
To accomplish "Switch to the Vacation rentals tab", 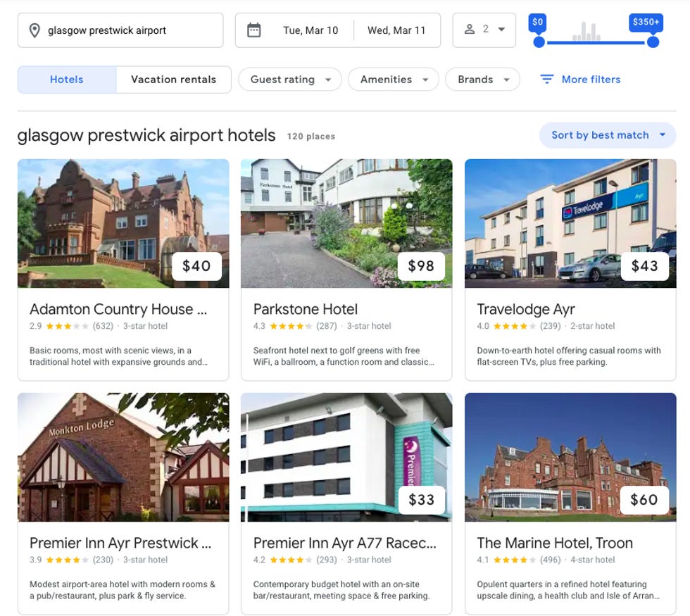I will (173, 80).
